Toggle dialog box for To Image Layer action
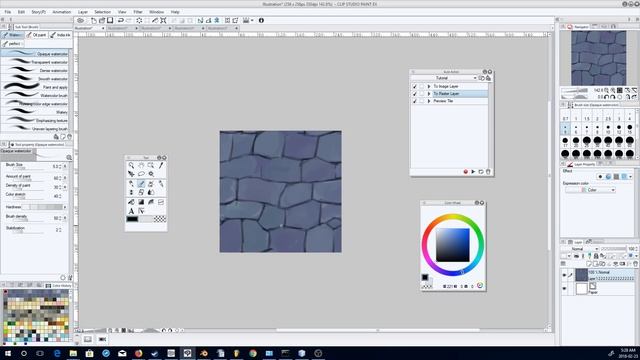The height and width of the screenshot is (360, 640). [422, 87]
